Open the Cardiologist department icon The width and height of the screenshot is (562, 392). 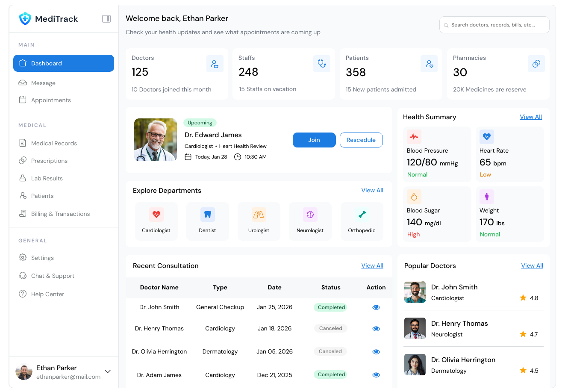[x=156, y=215]
